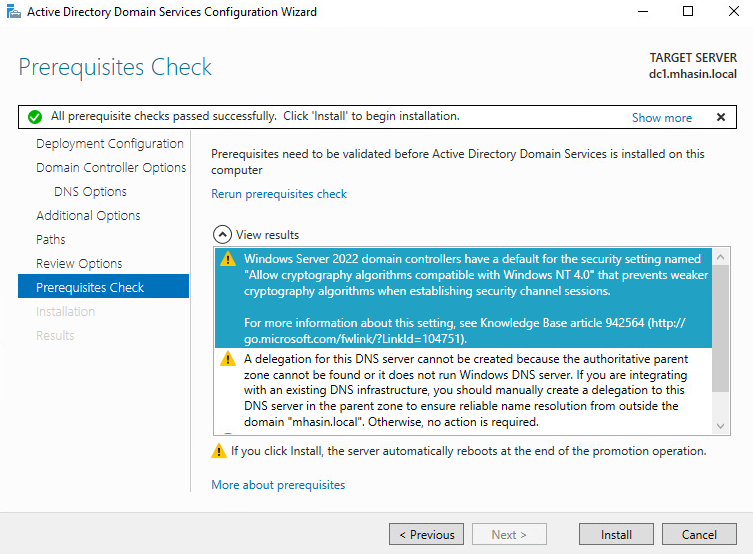753x554 pixels.
Task: Jump to Review Options step
Action: pyautogui.click(x=79, y=264)
